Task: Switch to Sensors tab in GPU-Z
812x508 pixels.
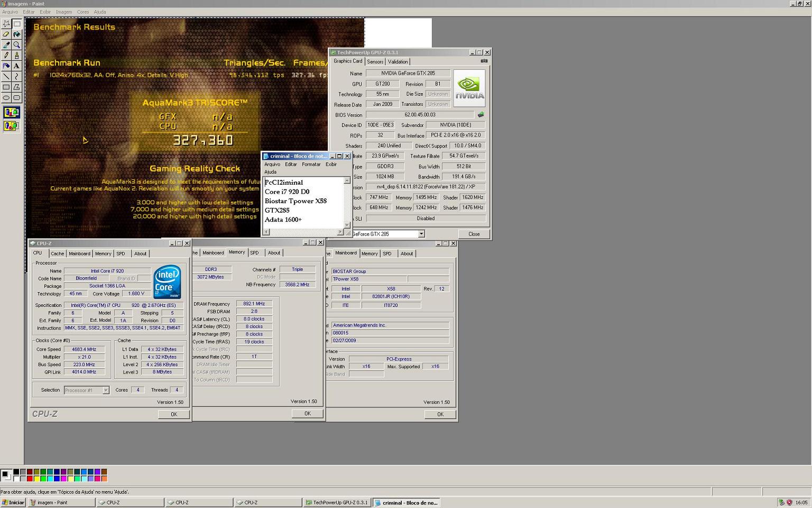Action: tap(375, 62)
